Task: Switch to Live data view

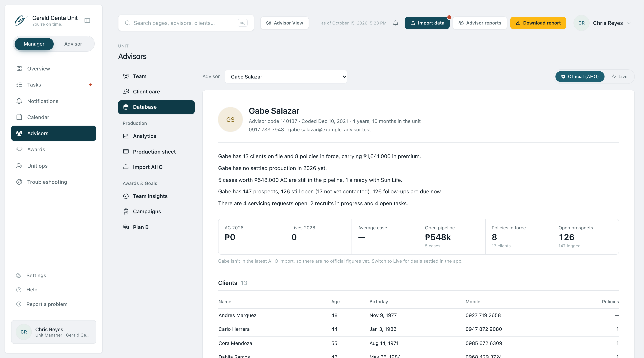Action: (619, 77)
